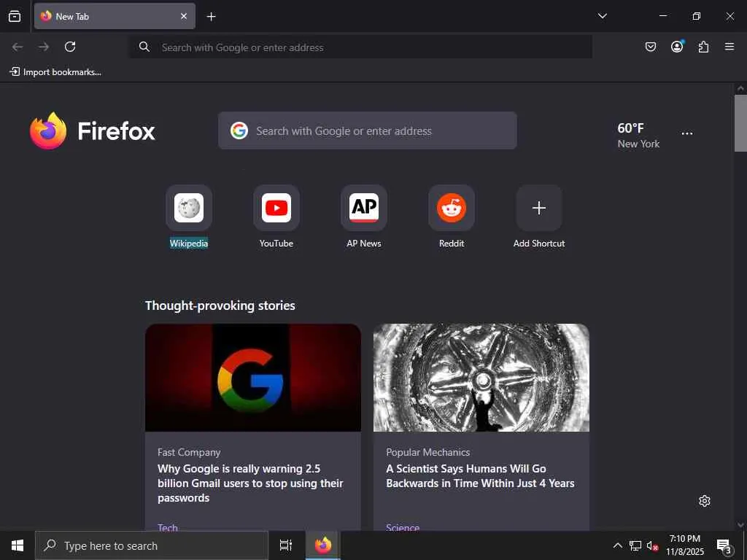Open the notification center icon
The image size is (747, 560).
[724, 545]
